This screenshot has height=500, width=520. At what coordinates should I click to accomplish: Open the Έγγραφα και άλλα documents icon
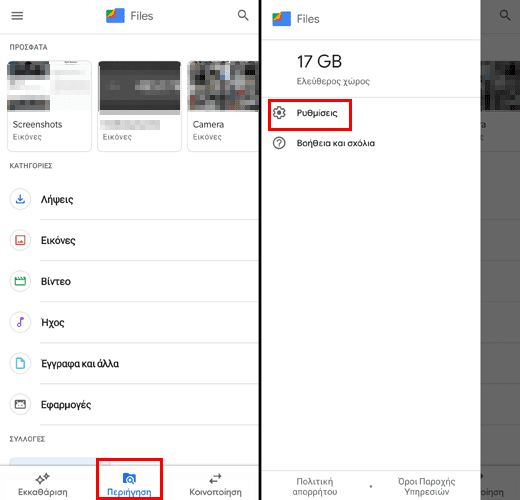click(20, 363)
